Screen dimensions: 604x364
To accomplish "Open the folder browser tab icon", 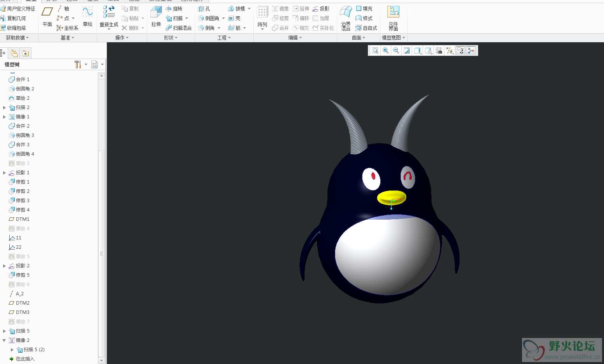I will 14,53.
